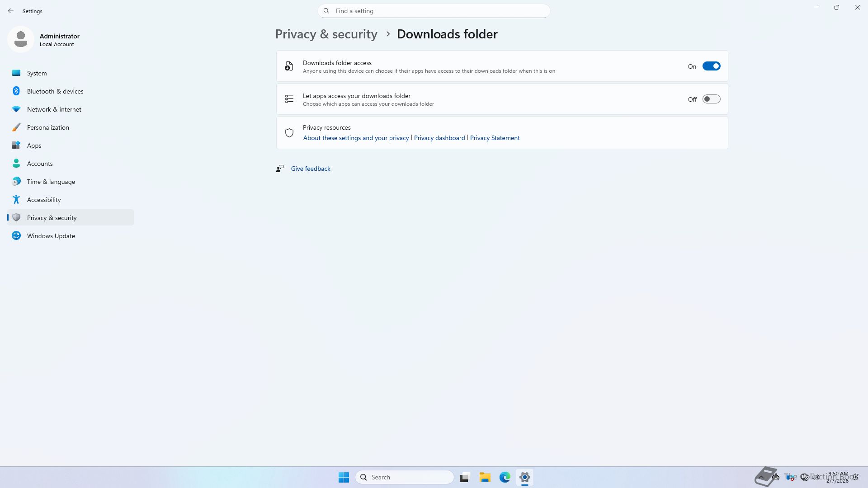Open Windows Update section
868x488 pixels.
[51, 236]
